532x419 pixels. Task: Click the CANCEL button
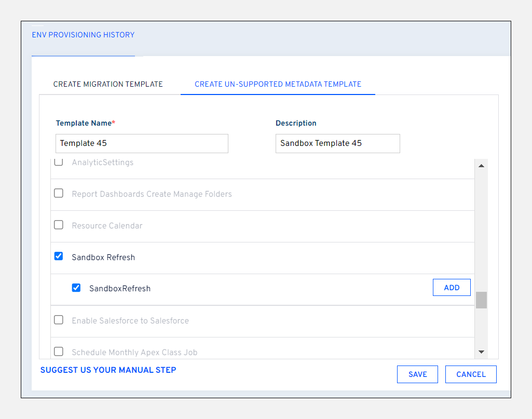pyautogui.click(x=471, y=374)
